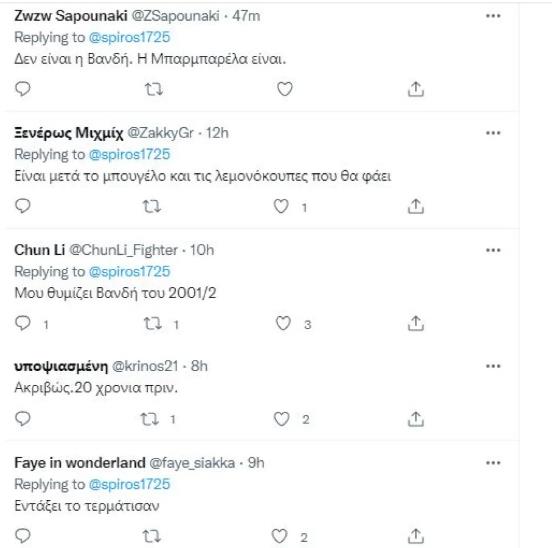Viewport: 552px width, 548px height.
Task: Open @spiros1725 link in Faye's reply
Action: point(130,484)
